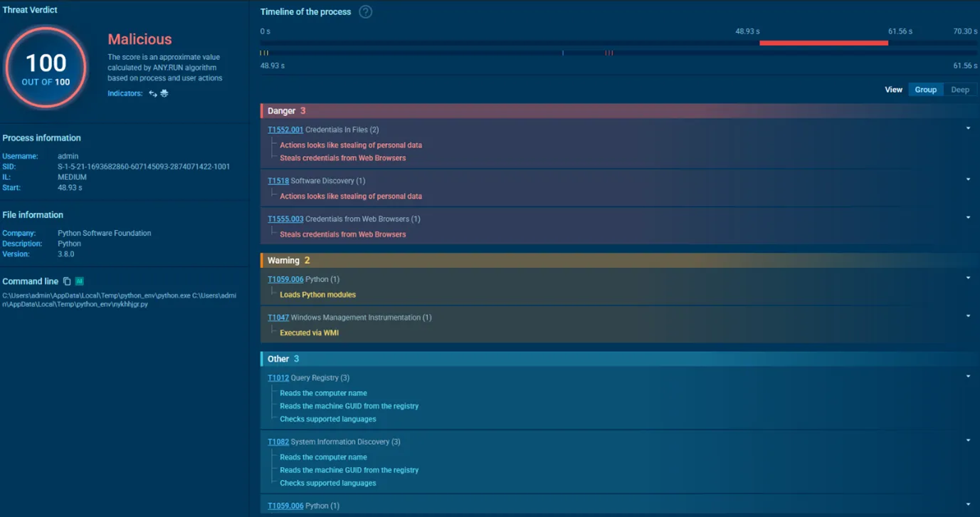Image resolution: width=980 pixels, height=517 pixels.
Task: Collapse the Query Registry row arrow
Action: click(x=968, y=377)
